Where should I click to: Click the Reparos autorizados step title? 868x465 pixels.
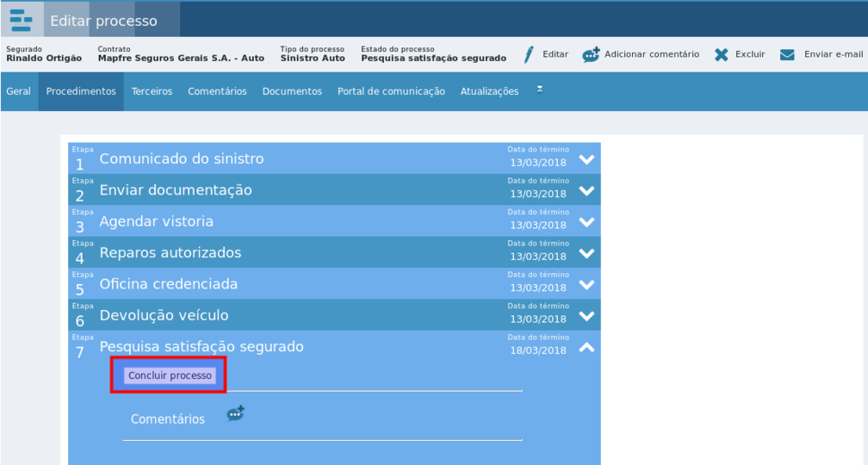pyautogui.click(x=170, y=253)
